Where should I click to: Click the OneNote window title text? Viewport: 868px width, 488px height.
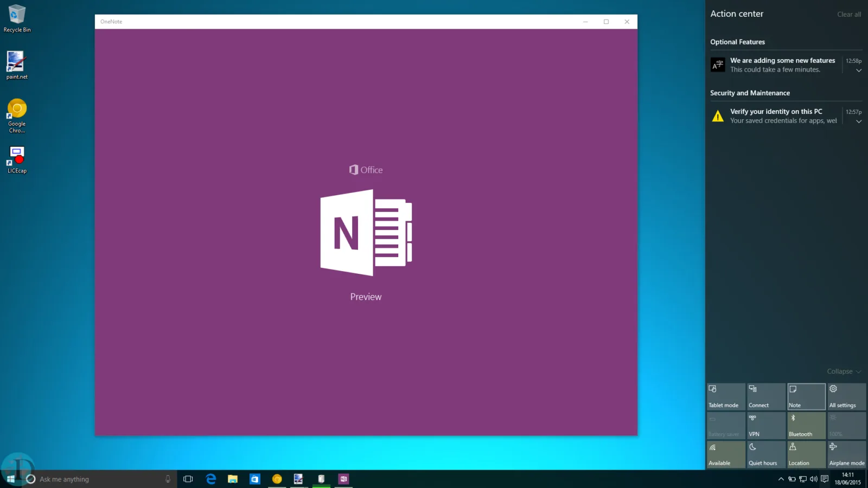click(x=111, y=22)
